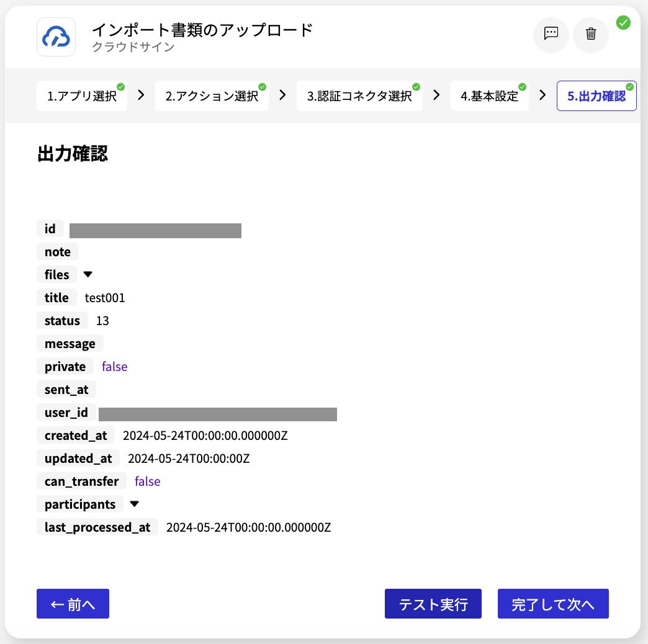Open the comment speech-bubble icon
The height and width of the screenshot is (644, 648).
(x=551, y=35)
